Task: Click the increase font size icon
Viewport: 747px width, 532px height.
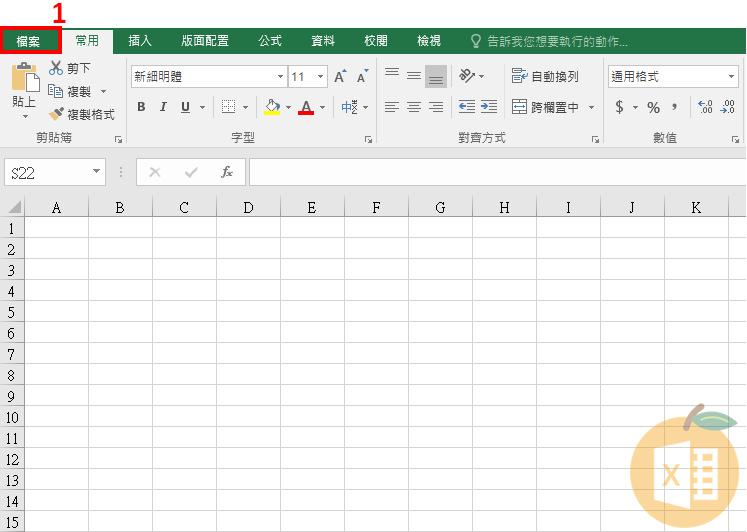Action: click(340, 77)
